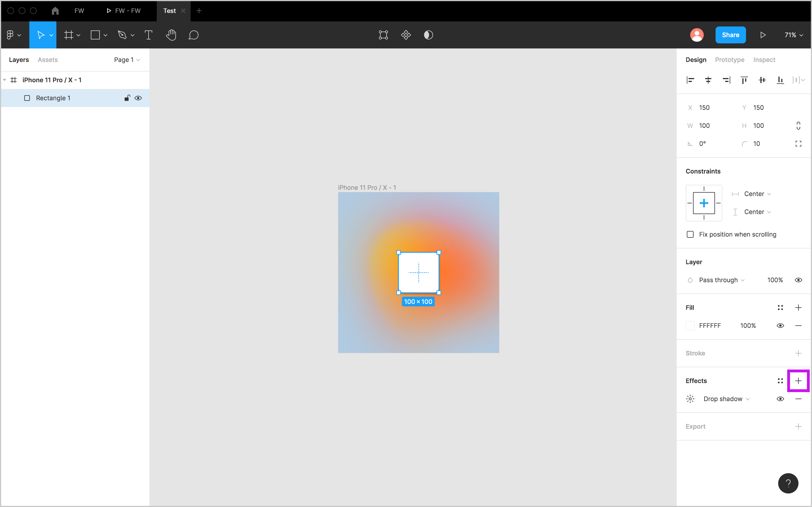Hide Rectangle 1 layer with eye icon
The height and width of the screenshot is (507, 812).
[138, 98]
